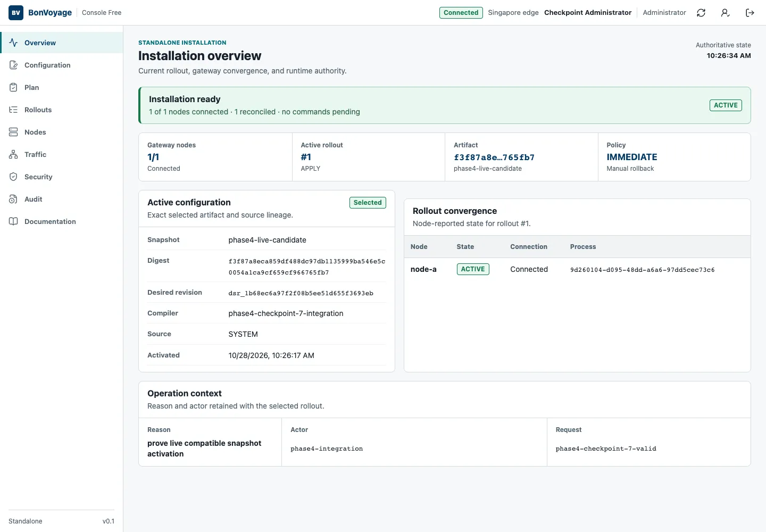Click the reason text prove live compatible snapshot activation

204,448
